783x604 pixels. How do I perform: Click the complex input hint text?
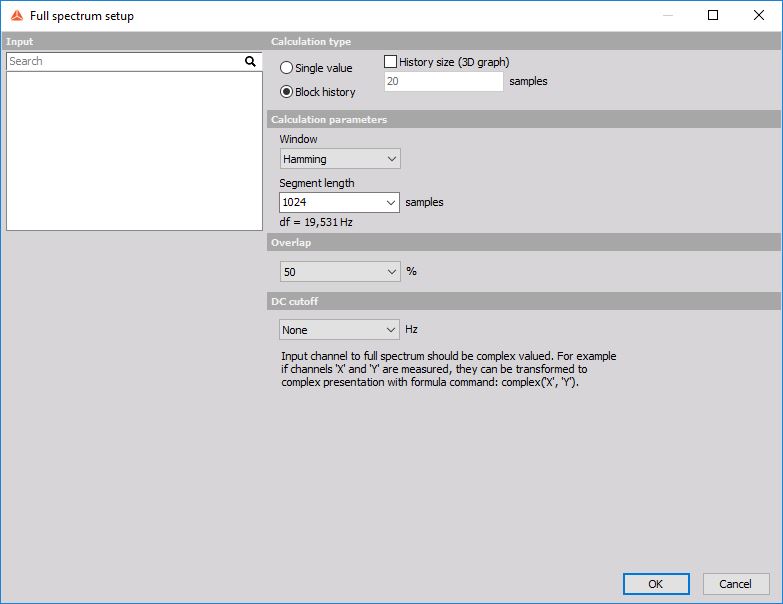tap(448, 369)
